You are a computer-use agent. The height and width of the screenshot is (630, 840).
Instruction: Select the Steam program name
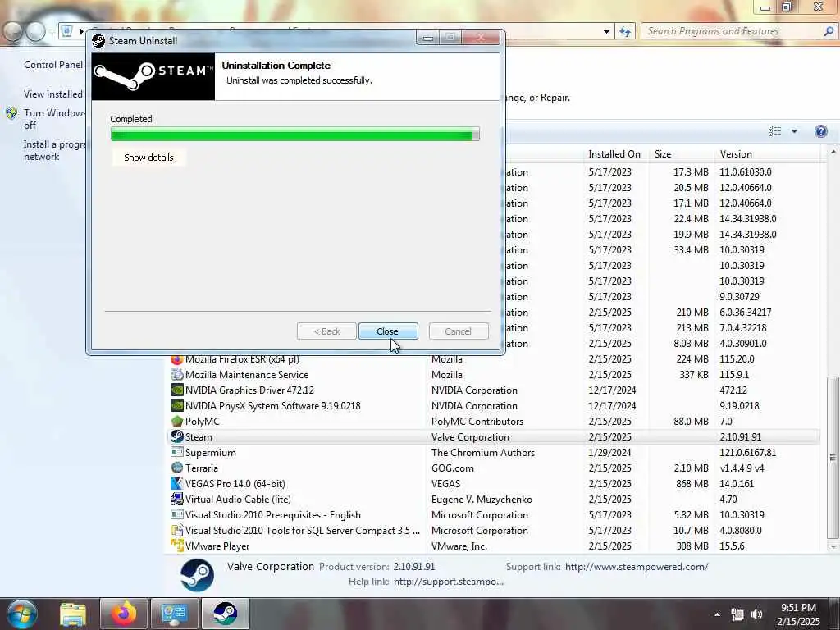(199, 437)
